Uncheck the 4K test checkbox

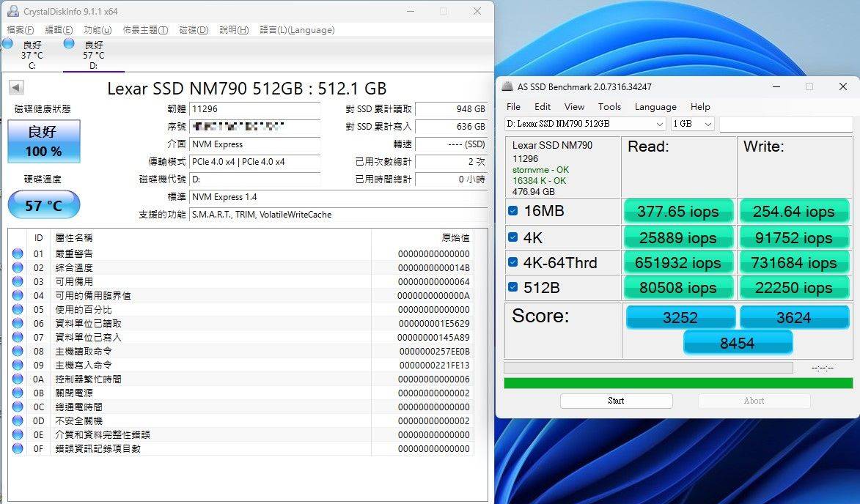[x=512, y=237]
